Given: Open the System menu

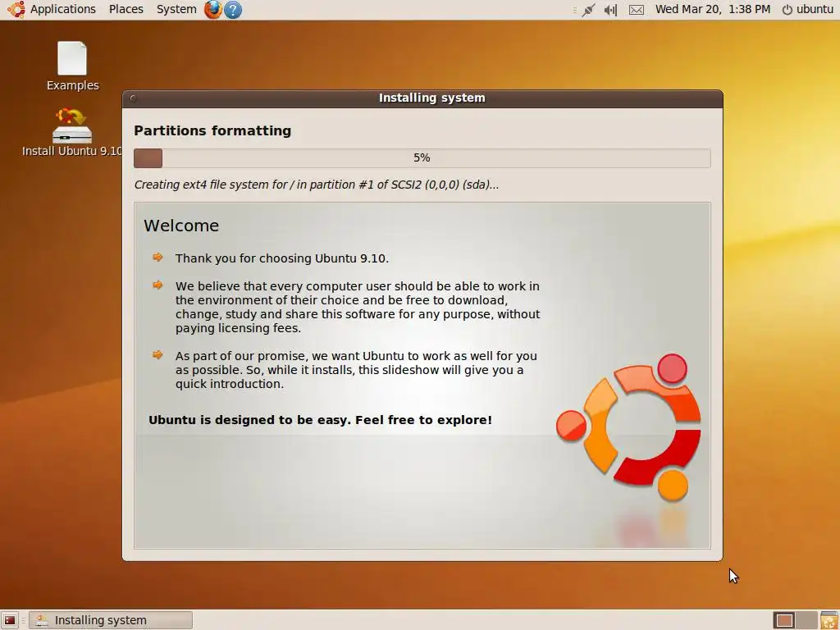Looking at the screenshot, I should [x=176, y=9].
